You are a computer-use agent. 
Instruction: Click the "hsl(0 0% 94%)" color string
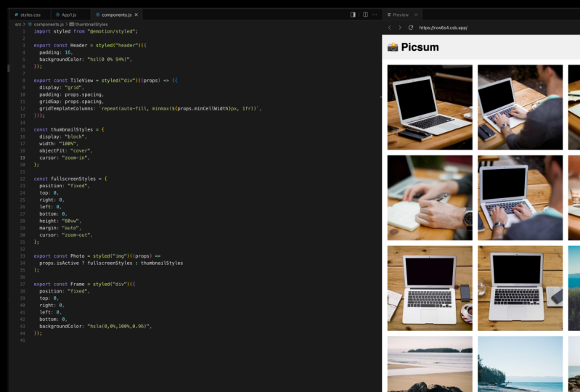point(109,60)
